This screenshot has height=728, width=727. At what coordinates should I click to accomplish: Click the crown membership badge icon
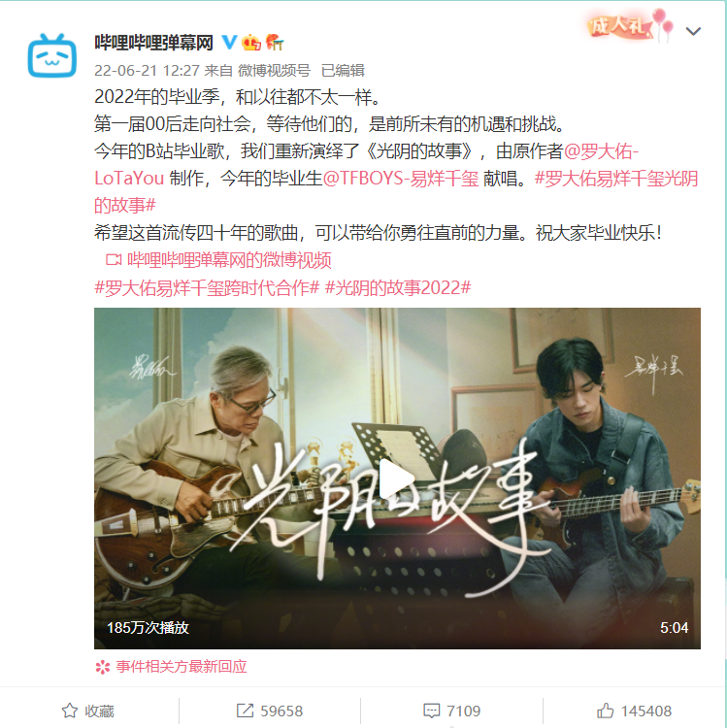pyautogui.click(x=251, y=43)
